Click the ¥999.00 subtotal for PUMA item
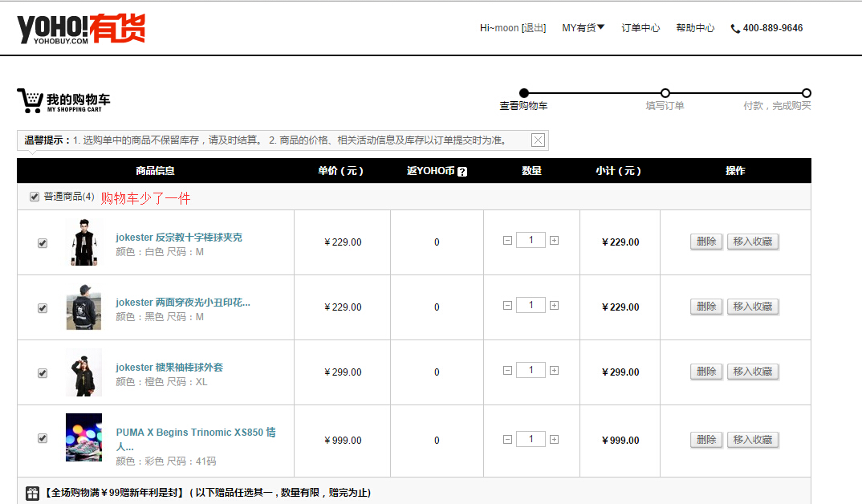862x504 pixels. pyautogui.click(x=620, y=441)
